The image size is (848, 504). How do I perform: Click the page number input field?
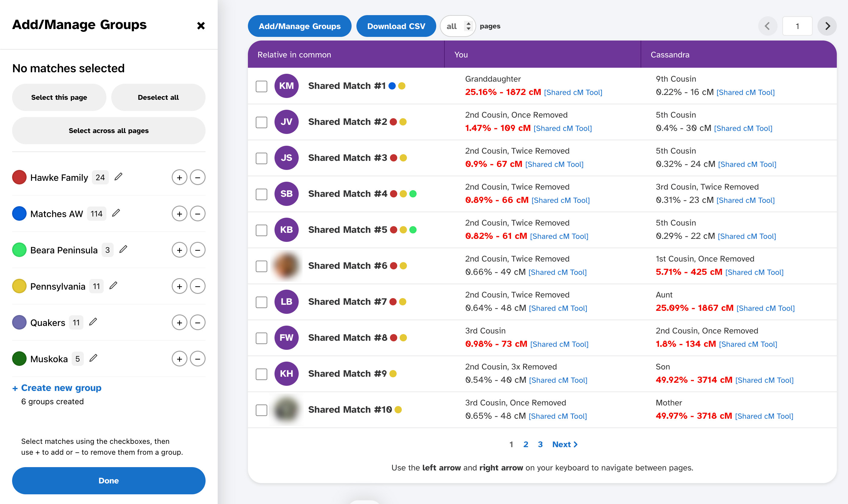click(797, 26)
